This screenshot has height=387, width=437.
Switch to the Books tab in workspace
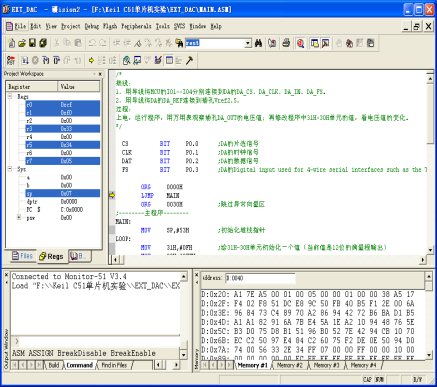79,256
